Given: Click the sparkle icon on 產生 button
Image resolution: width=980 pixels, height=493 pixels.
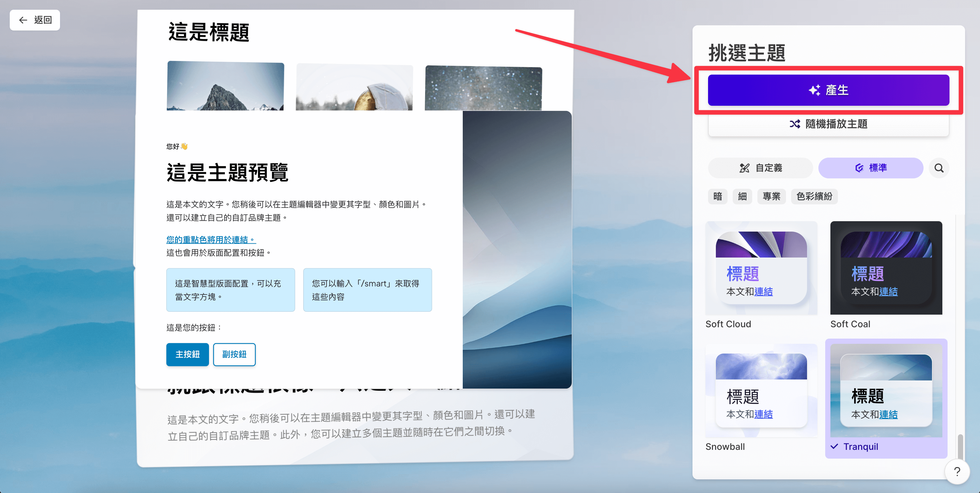Looking at the screenshot, I should (x=814, y=90).
